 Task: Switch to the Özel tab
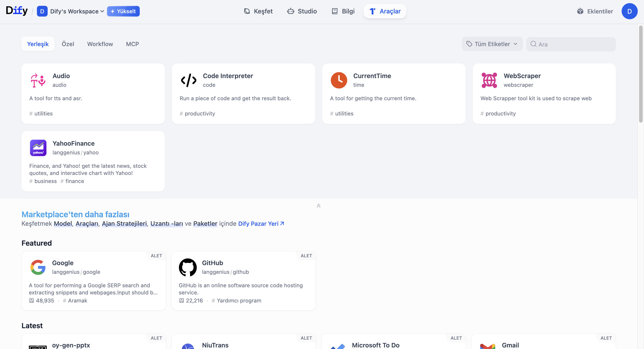click(68, 44)
